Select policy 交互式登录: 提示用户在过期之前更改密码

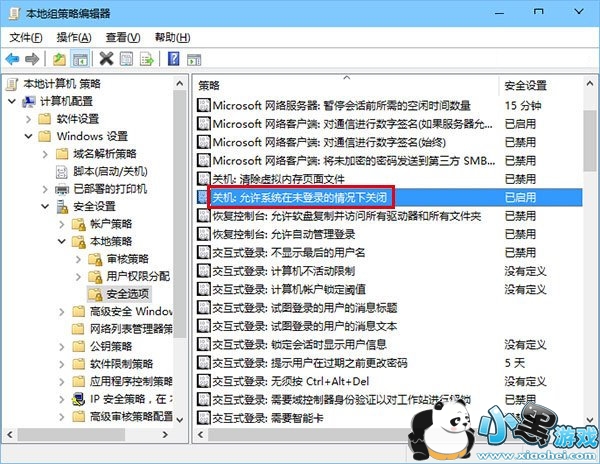310,363
